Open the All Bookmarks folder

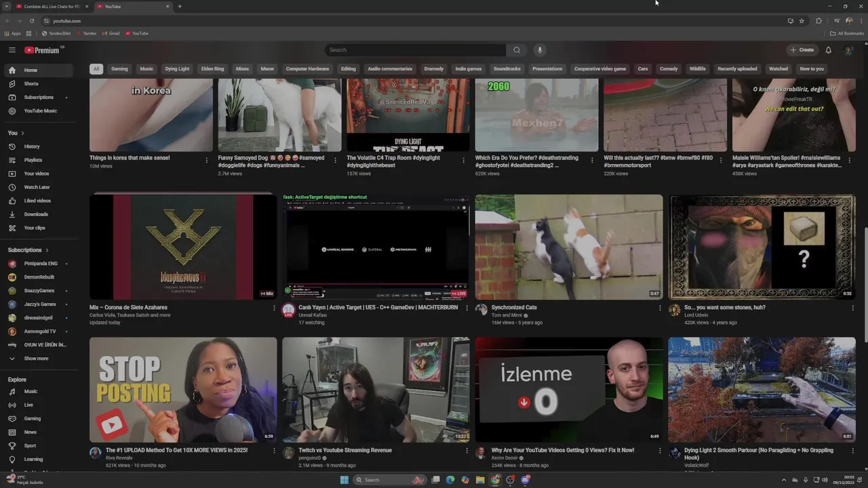tap(847, 33)
